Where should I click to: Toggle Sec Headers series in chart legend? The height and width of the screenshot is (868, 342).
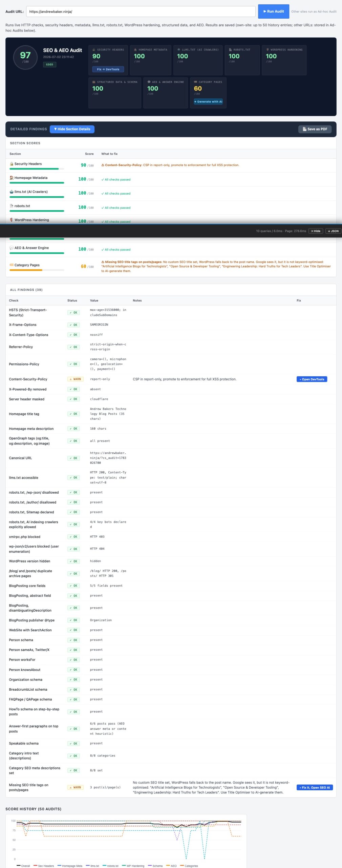[x=44, y=866]
